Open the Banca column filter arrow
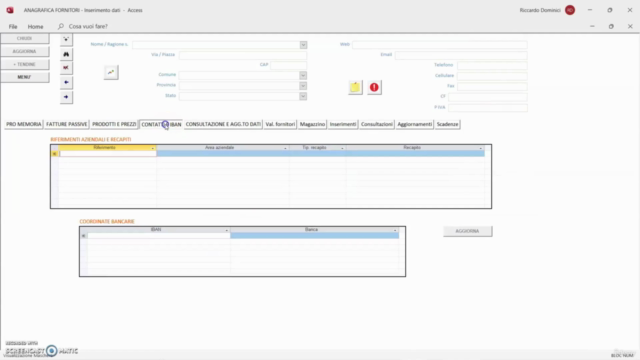Viewport: 640px width, 360px height. [x=395, y=230]
